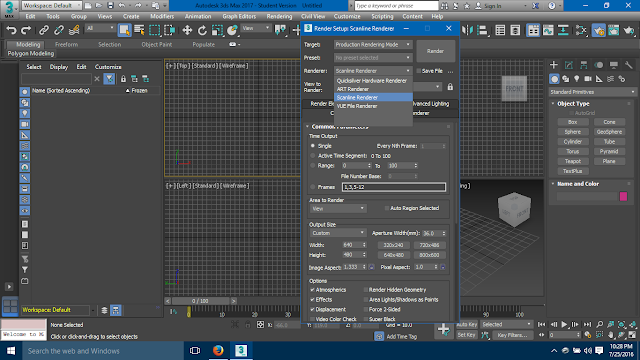
Task: Click the Redo arrow in main toolbar
Action: pyautogui.click(x=26, y=30)
